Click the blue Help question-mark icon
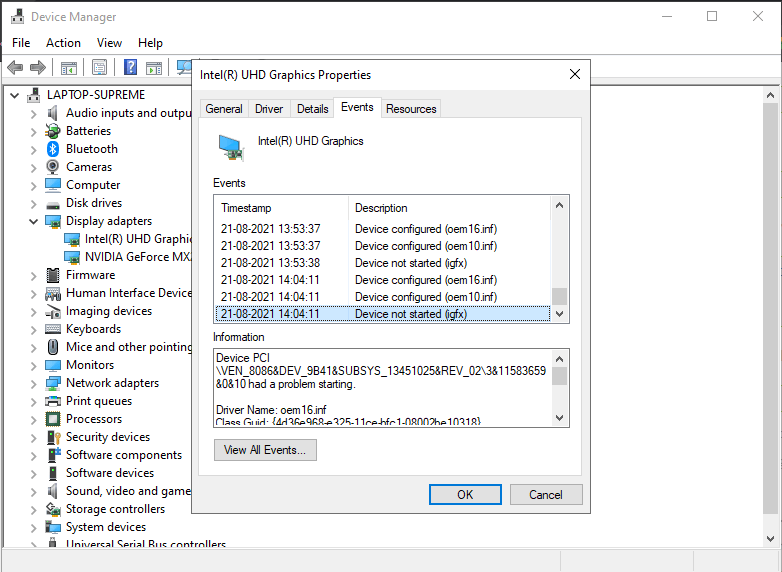The height and width of the screenshot is (572, 782). (x=130, y=67)
